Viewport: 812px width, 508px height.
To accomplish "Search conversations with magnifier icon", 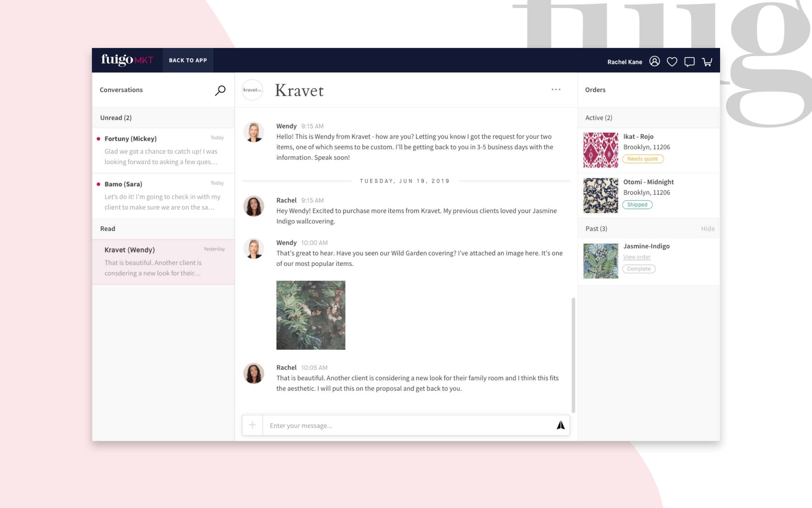I will pos(220,90).
